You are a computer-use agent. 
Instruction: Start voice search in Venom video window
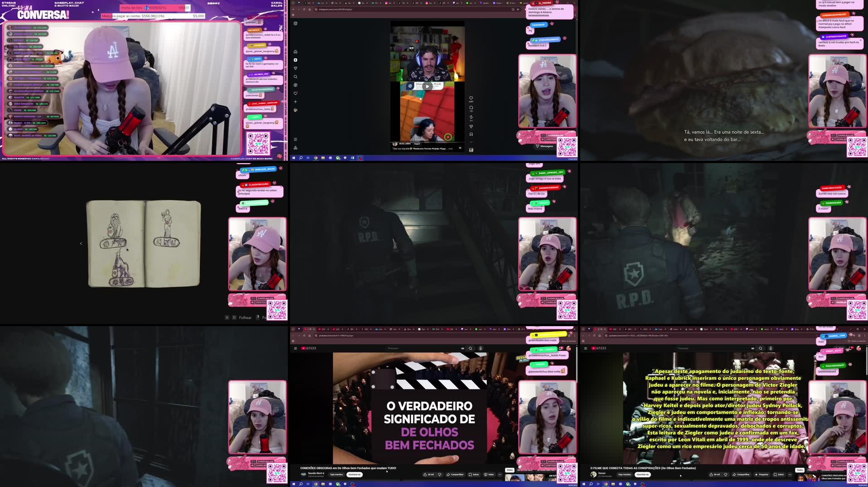[x=771, y=348]
